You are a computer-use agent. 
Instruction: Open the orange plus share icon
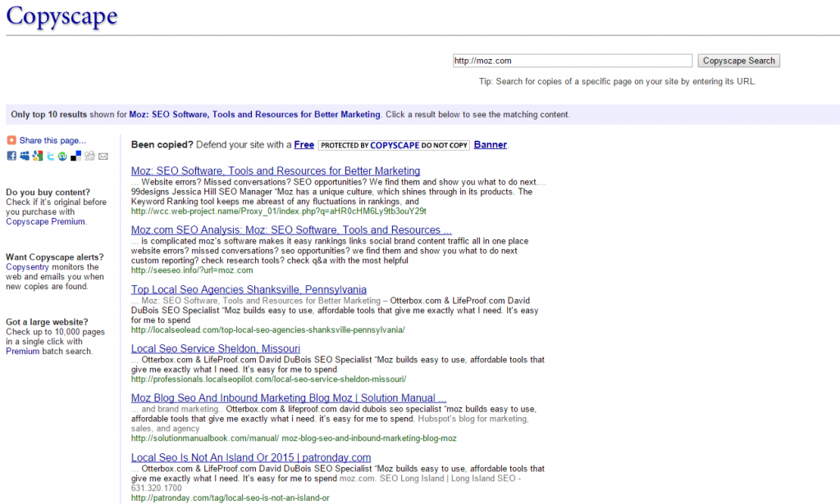(11, 140)
